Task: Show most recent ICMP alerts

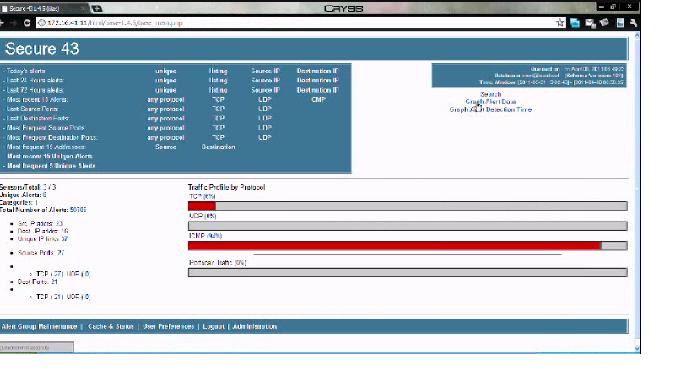Action: tap(318, 100)
